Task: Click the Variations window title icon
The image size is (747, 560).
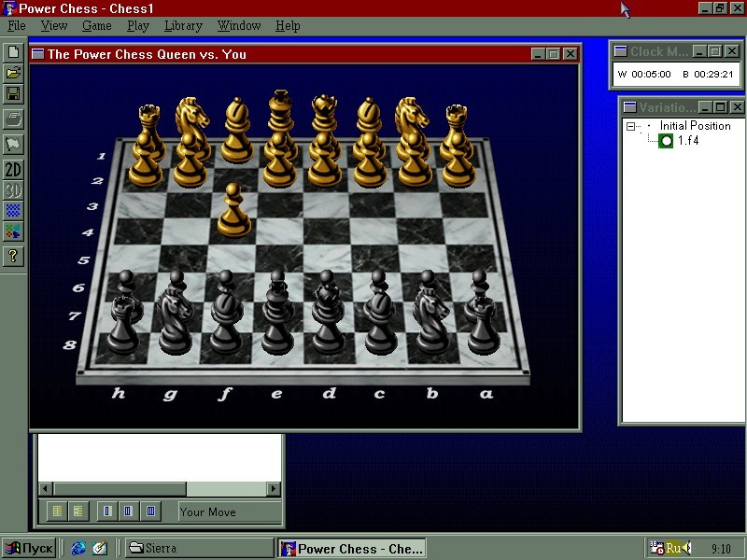Action: [630, 107]
